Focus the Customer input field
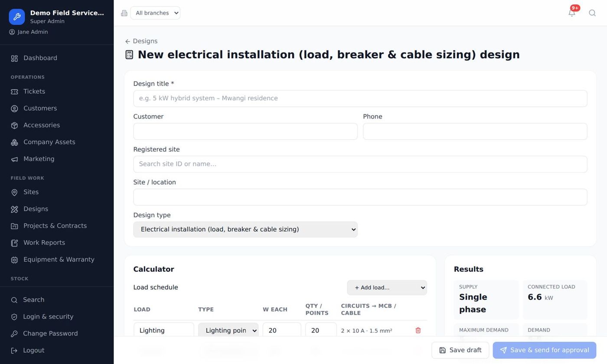 click(245, 131)
